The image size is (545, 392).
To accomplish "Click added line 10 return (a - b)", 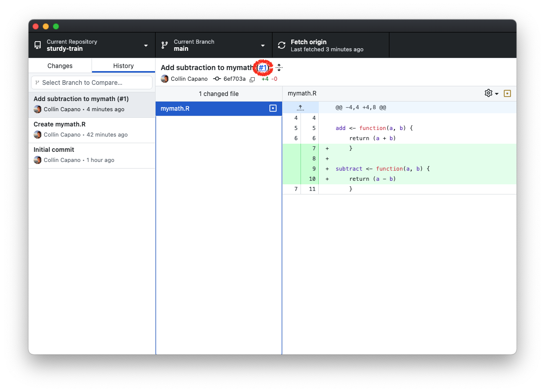I will click(400, 179).
